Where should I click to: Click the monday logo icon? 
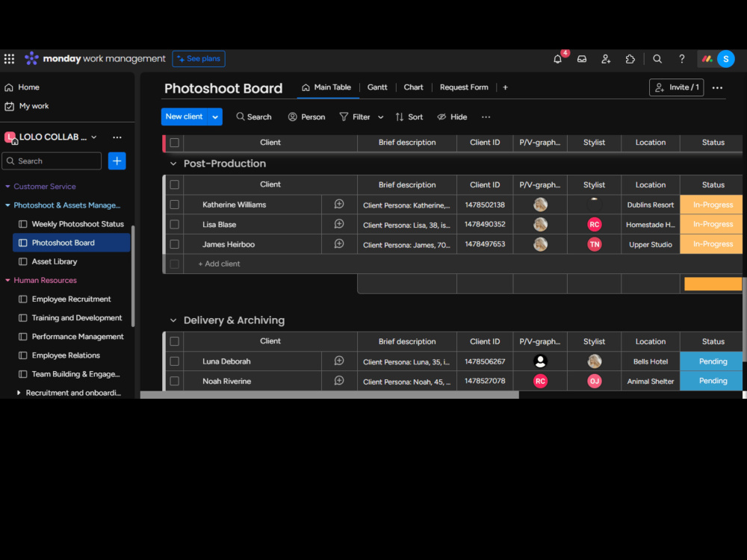[31, 58]
